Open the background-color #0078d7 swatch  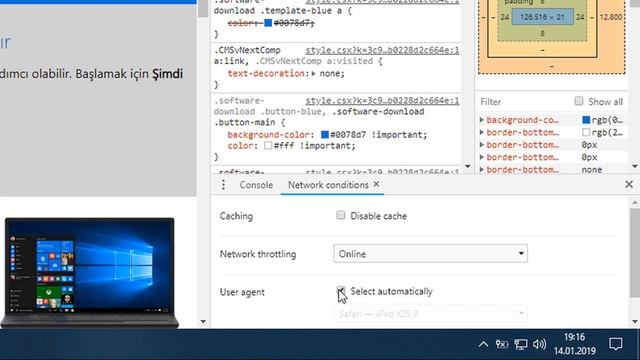pos(325,134)
